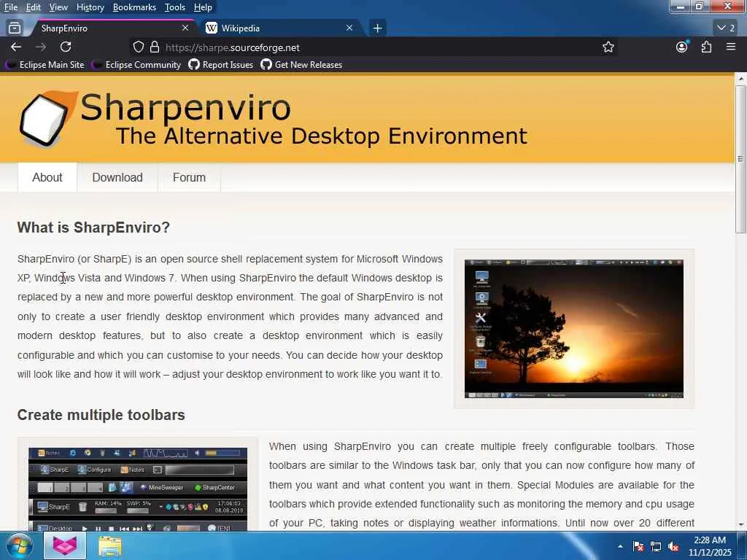Open the account profile icon

[x=682, y=47]
